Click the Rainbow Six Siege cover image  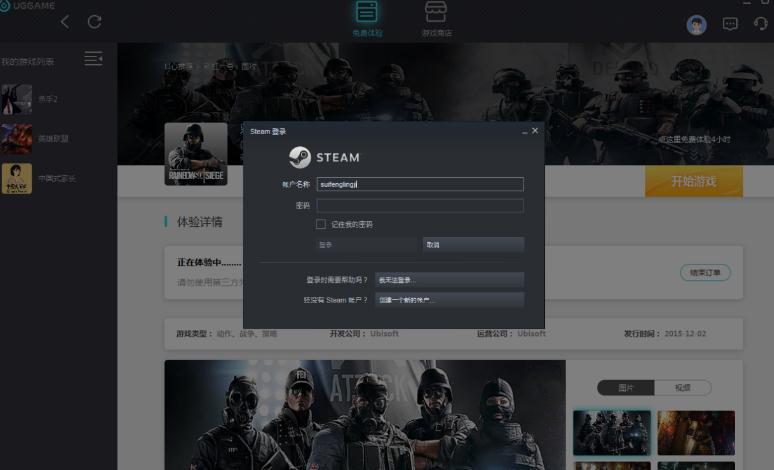196,154
